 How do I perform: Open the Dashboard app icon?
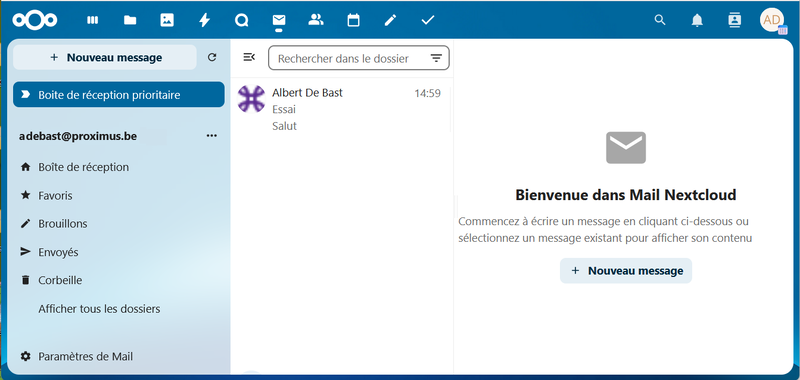(x=92, y=20)
